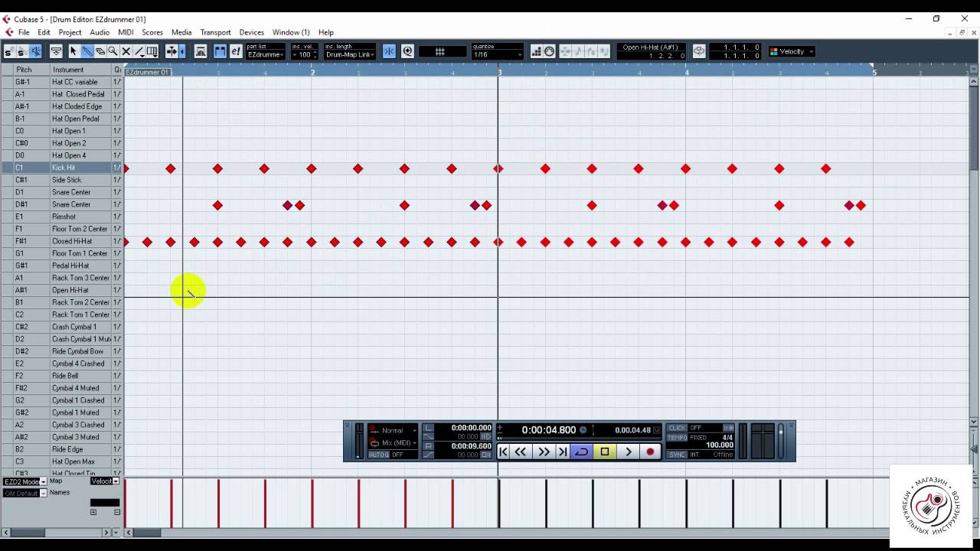The height and width of the screenshot is (551, 980).
Task: Click the MIDI Input connector icon
Action: 549,51
